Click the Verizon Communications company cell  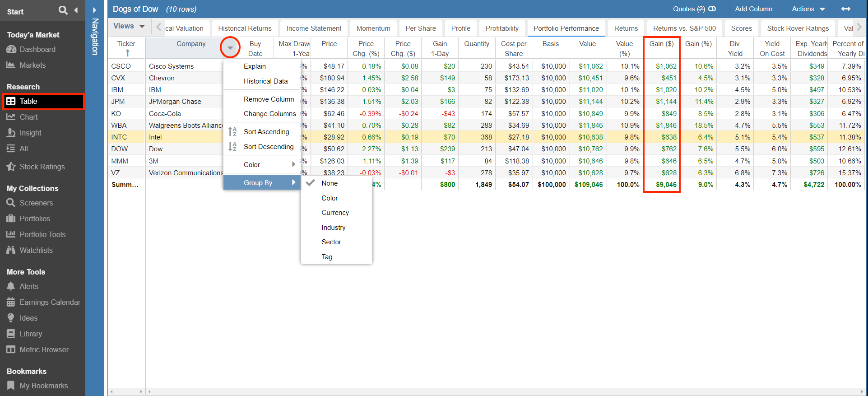185,173
